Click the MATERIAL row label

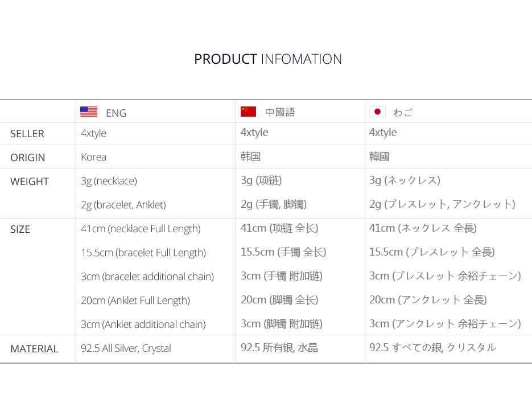(x=34, y=349)
